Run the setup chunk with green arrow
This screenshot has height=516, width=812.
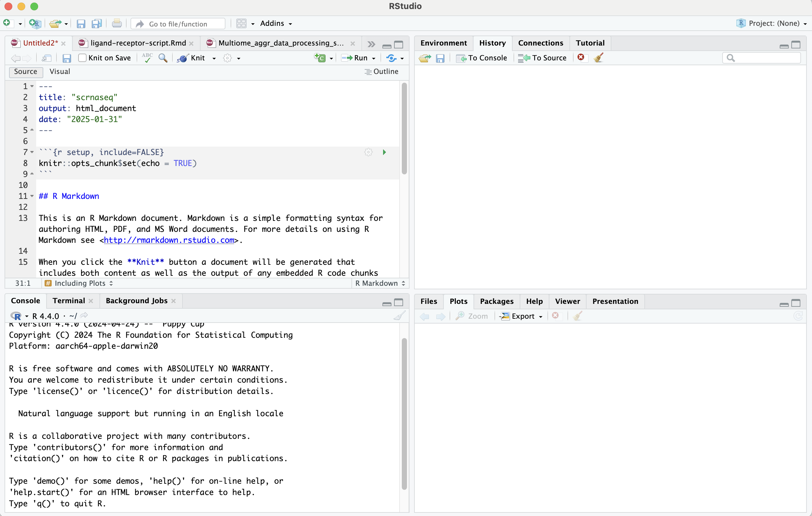384,152
